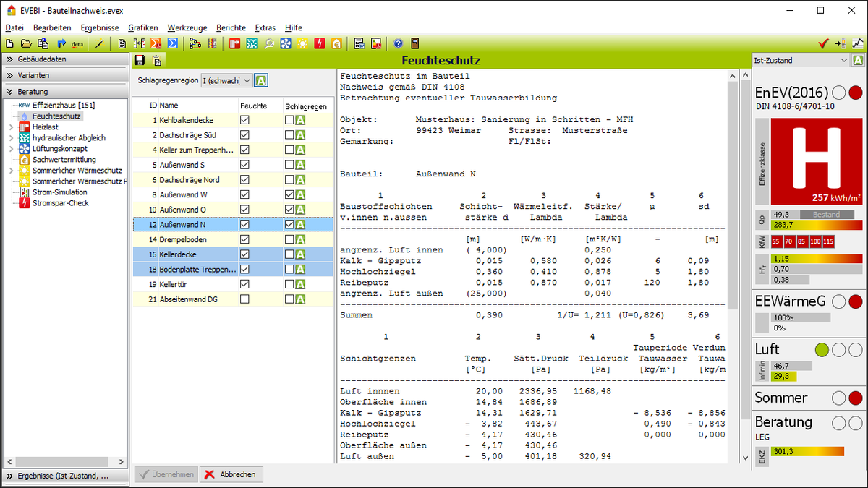Select the Kellertür row name
Image resolution: width=868 pixels, height=488 pixels.
(172, 284)
